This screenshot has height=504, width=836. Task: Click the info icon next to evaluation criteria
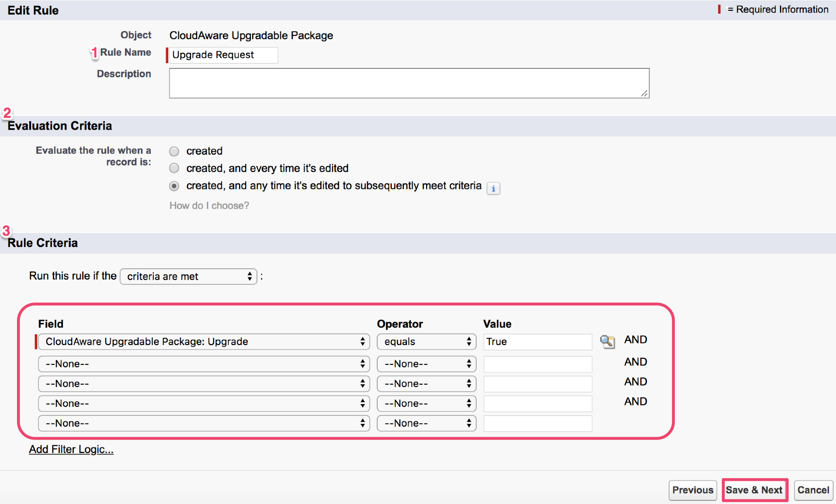[493, 189]
